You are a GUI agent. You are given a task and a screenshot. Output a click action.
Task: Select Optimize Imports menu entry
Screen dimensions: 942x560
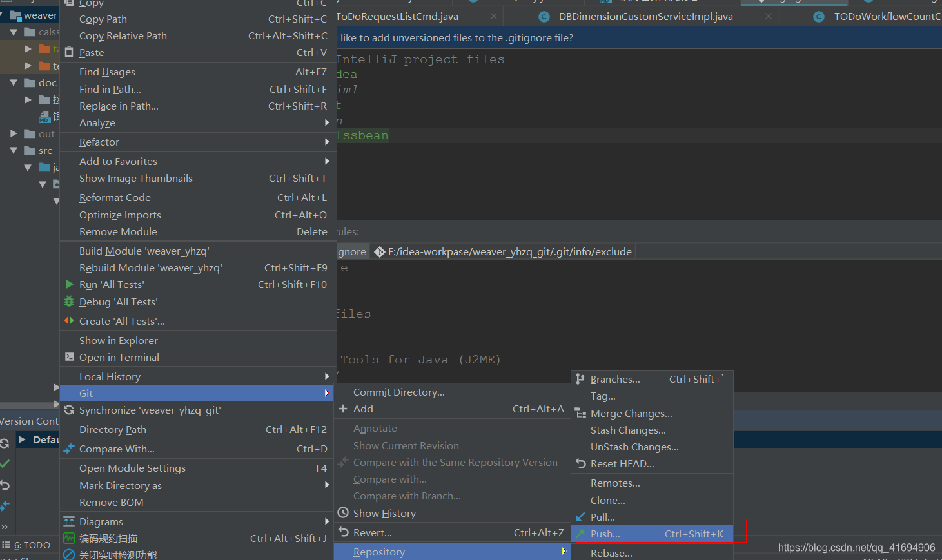pos(198,215)
